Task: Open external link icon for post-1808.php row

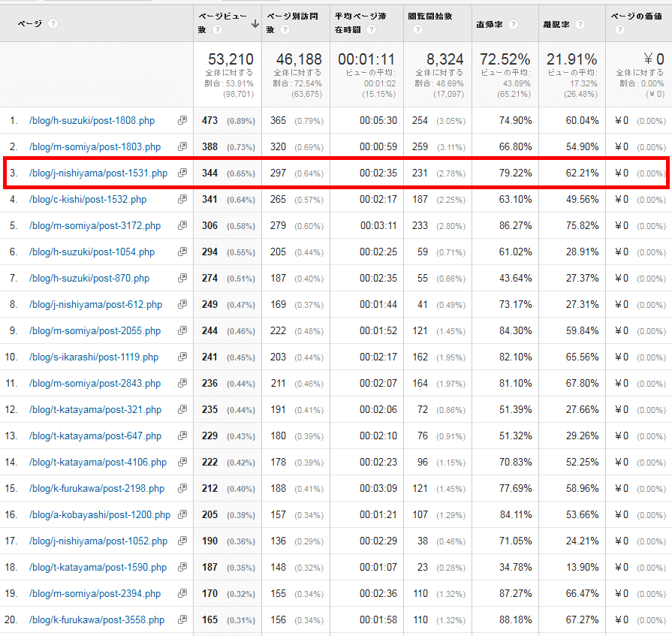Action: point(182,120)
